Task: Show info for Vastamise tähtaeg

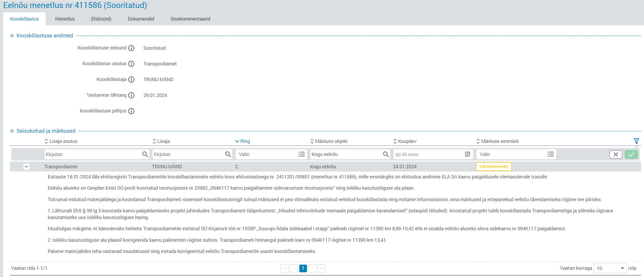Action: (x=131, y=95)
